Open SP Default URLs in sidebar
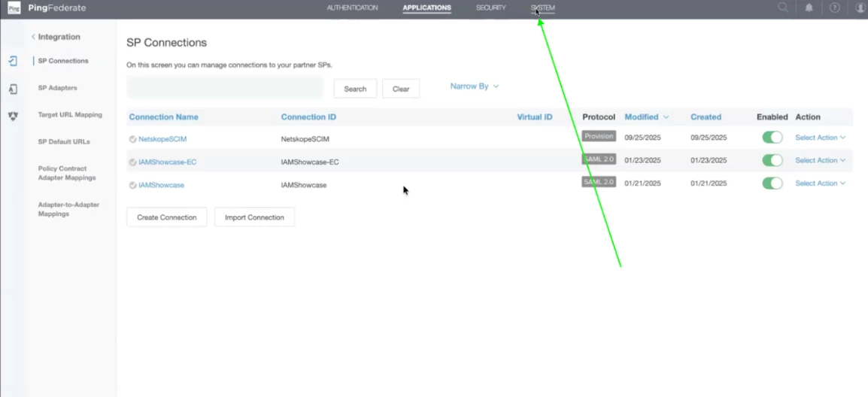Viewport: 868px width, 397px height. tap(64, 142)
